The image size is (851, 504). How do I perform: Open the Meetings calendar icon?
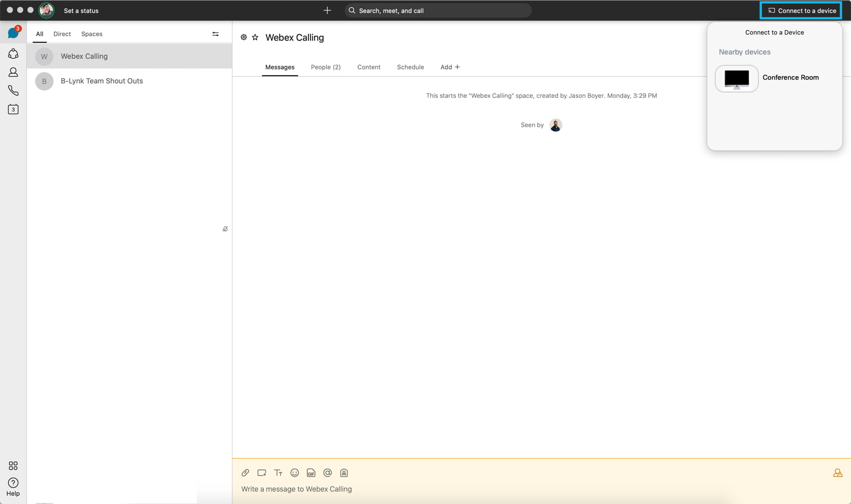(x=13, y=109)
